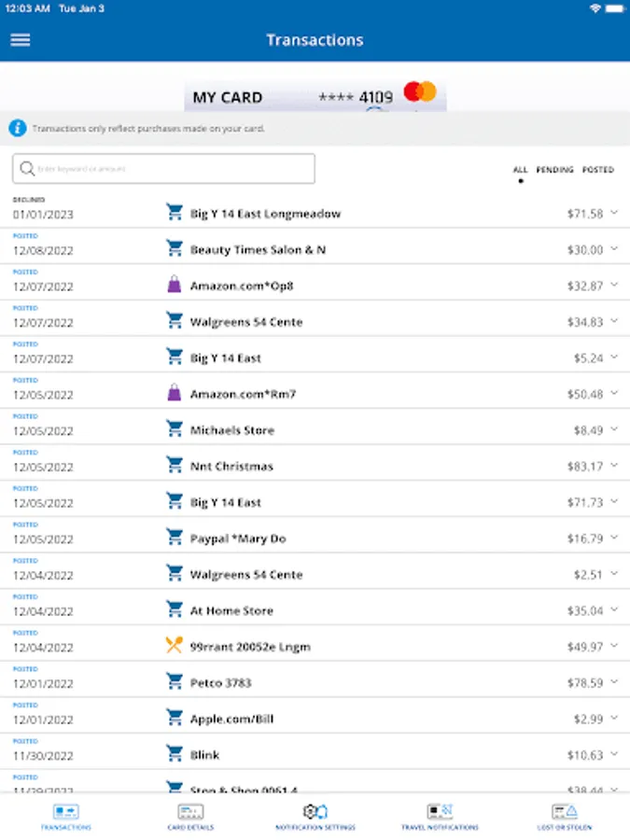Select the ALL transactions filter
The width and height of the screenshot is (630, 840).
pos(520,170)
